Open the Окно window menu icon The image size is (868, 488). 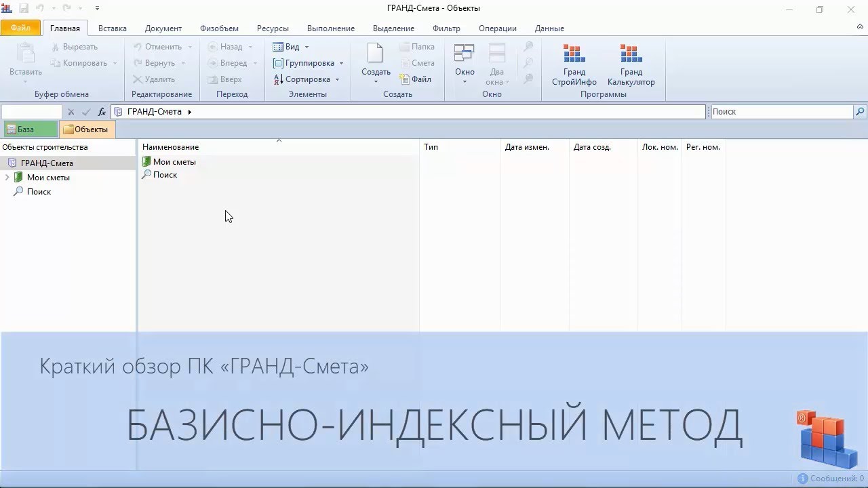(x=465, y=54)
